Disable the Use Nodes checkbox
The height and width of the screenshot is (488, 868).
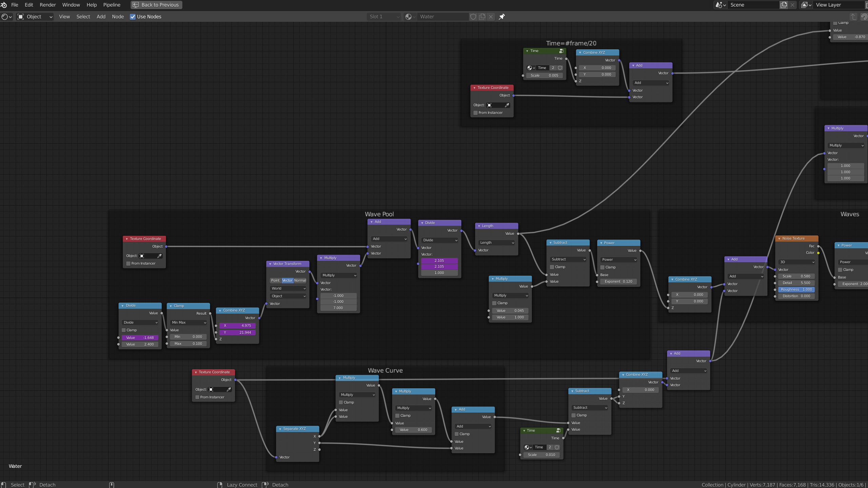[133, 16]
